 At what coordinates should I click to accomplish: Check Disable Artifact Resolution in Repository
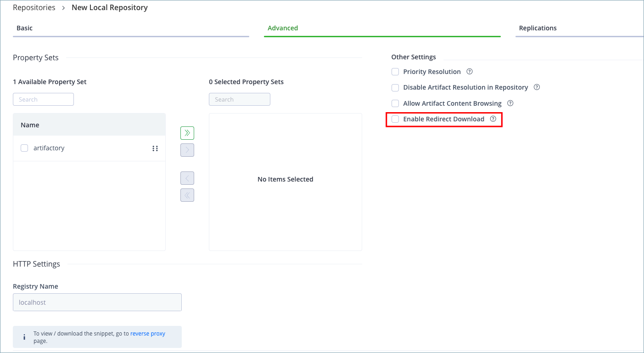tap(395, 87)
